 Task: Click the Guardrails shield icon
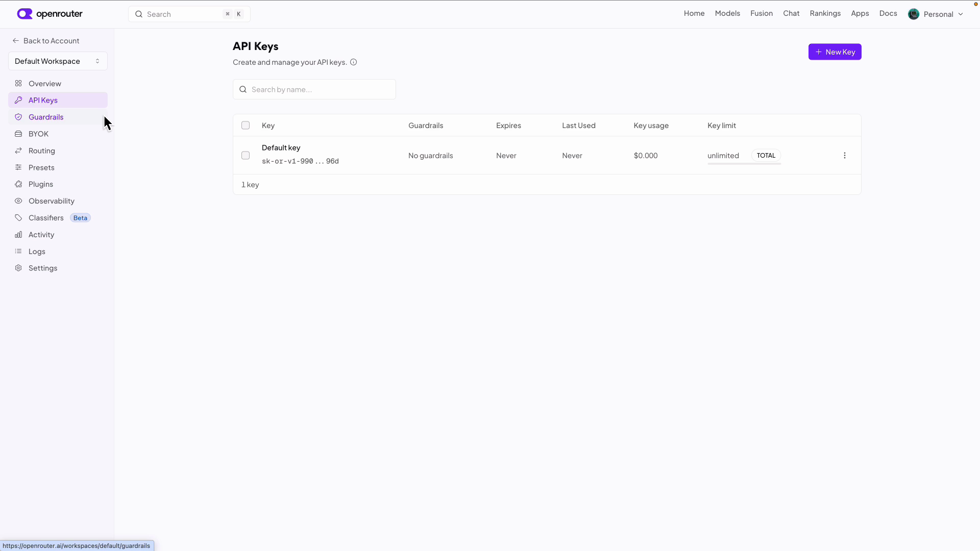18,117
